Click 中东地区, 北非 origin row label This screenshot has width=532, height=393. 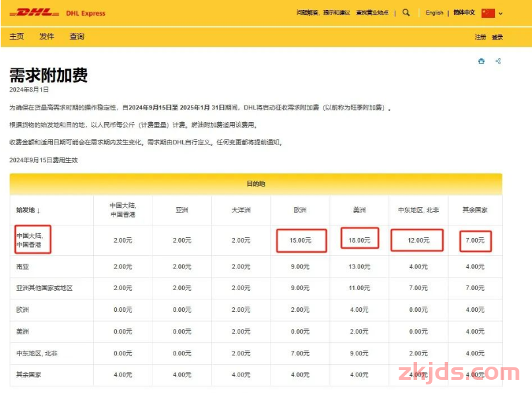pos(37,353)
